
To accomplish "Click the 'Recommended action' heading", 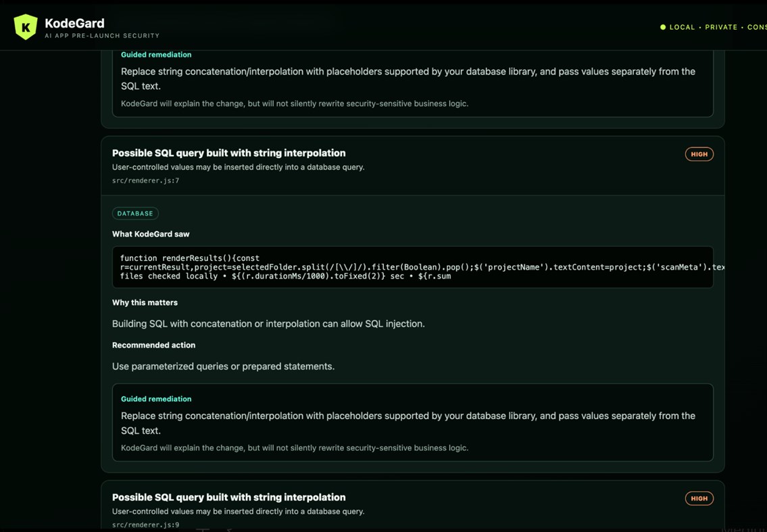I will 153,345.
